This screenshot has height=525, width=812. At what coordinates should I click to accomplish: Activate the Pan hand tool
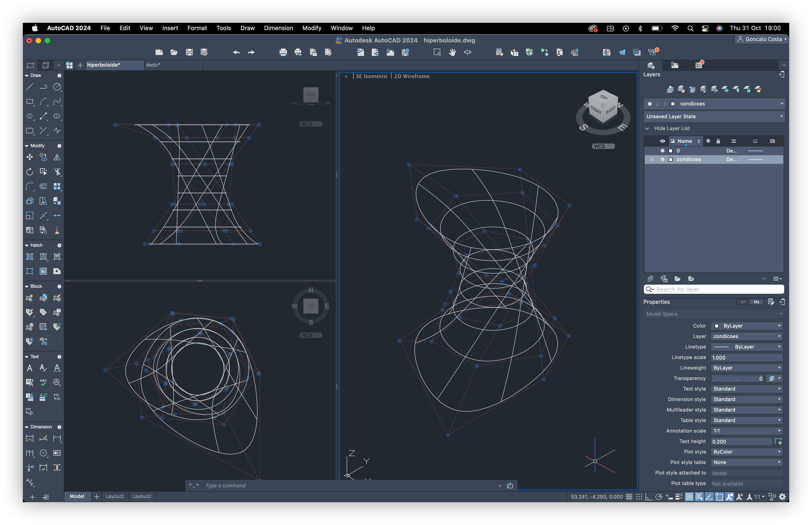pos(452,52)
